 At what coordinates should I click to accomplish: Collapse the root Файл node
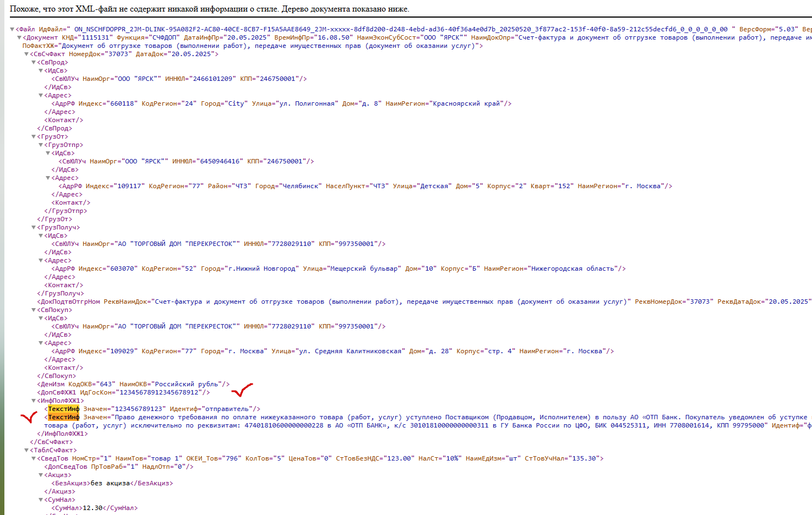(x=12, y=29)
